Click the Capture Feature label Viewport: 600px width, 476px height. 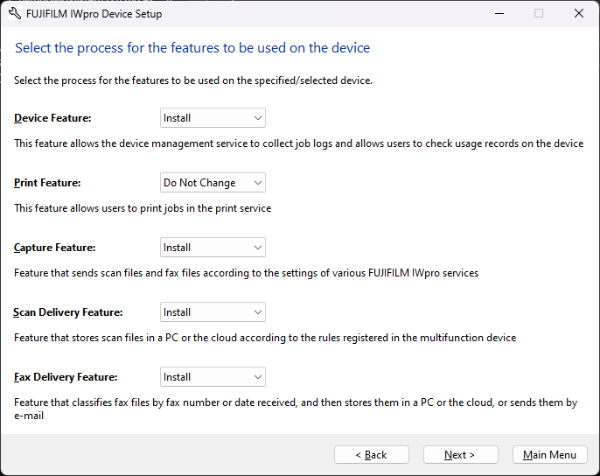(54, 248)
